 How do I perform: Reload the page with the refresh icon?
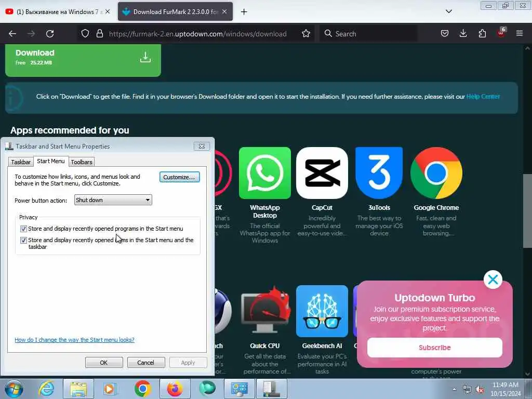50,34
